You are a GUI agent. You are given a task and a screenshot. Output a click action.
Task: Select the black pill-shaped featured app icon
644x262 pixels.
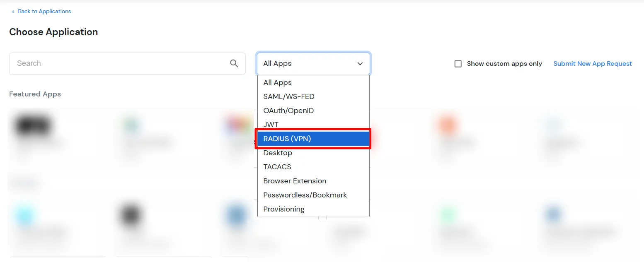(33, 124)
